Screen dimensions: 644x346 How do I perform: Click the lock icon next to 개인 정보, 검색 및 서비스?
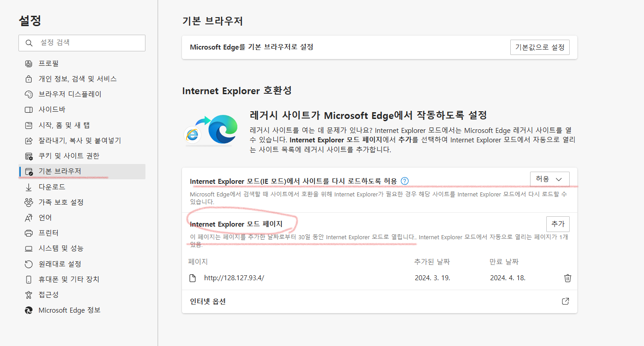(29, 79)
